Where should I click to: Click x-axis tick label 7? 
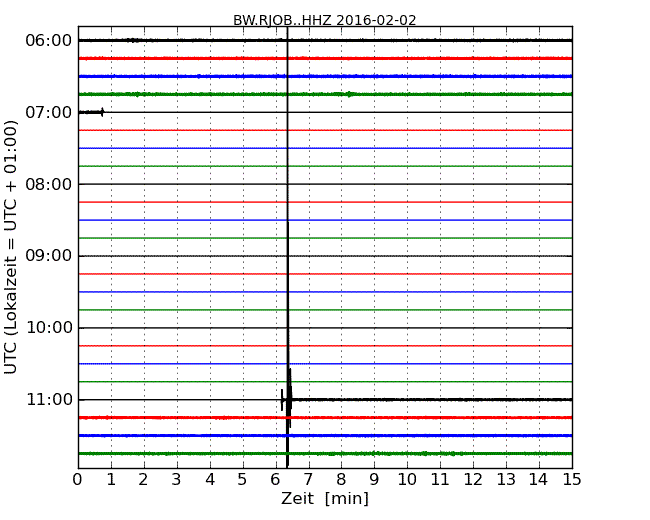click(308, 480)
